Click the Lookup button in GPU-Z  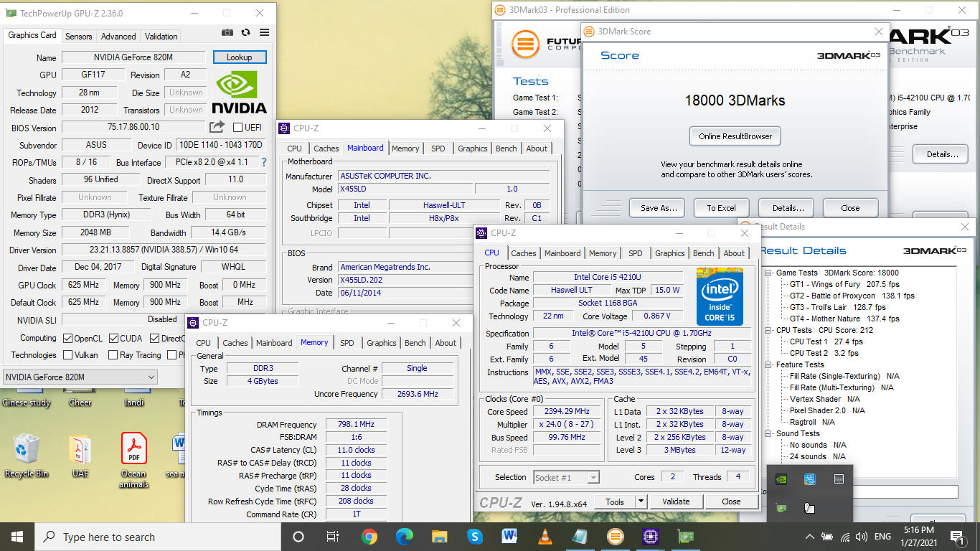click(240, 57)
